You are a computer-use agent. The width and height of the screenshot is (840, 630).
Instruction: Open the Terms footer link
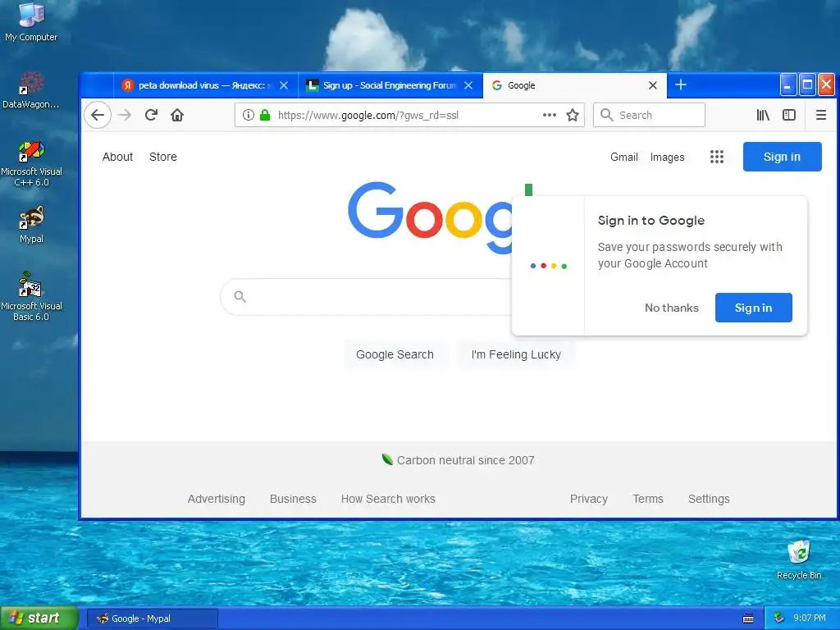coord(648,499)
